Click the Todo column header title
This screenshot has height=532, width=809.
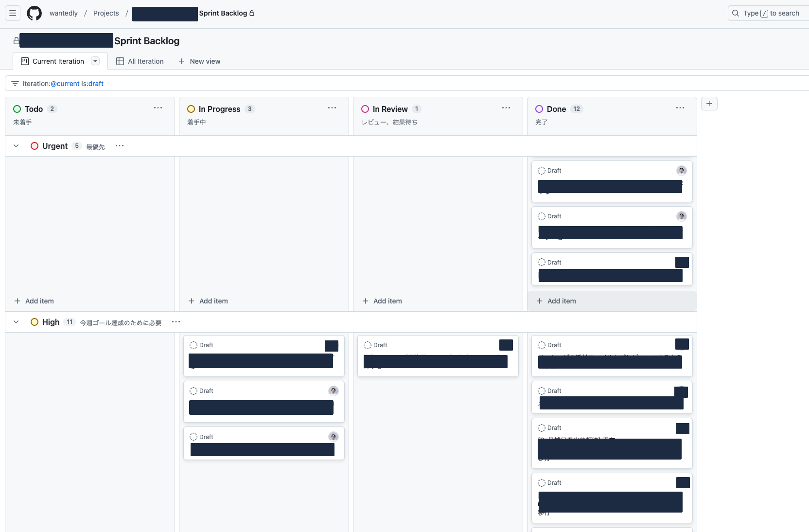click(x=34, y=109)
